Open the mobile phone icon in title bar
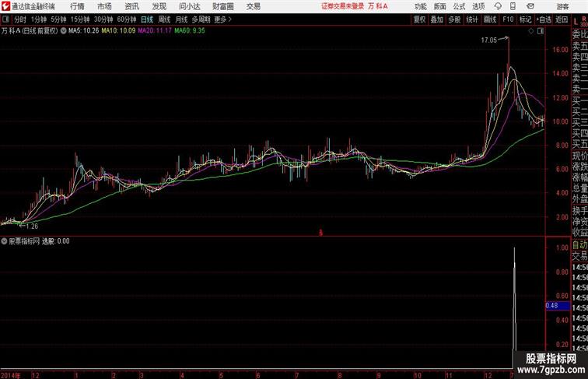The image size is (588, 379). pyautogui.click(x=513, y=6)
